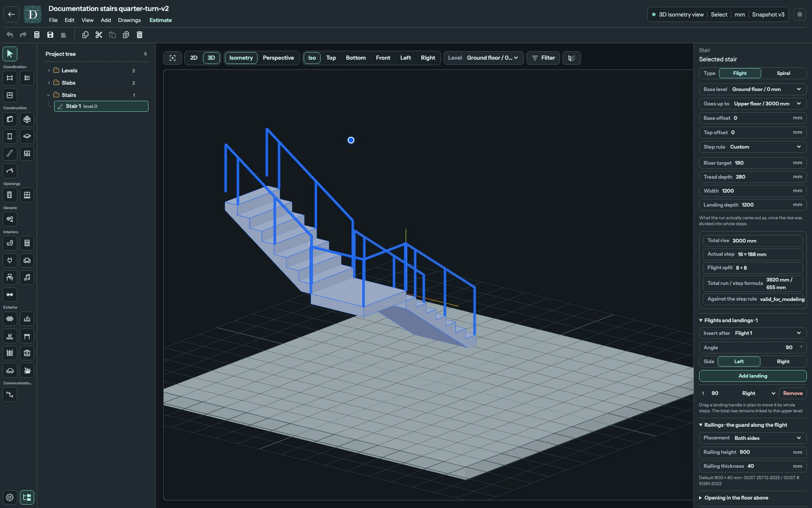Copy selection with the copy icon
Image resolution: width=812 pixels, height=508 pixels.
[x=85, y=35]
